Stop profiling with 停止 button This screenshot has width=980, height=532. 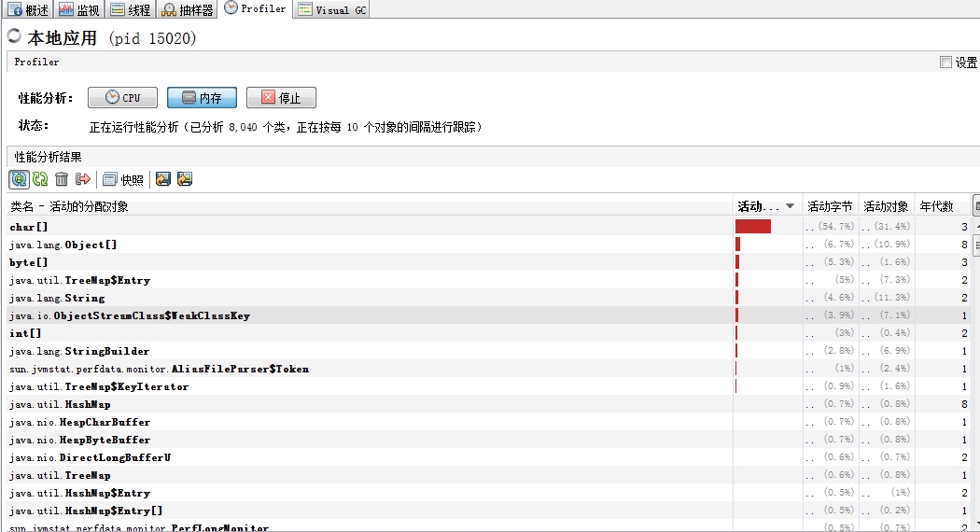coord(281,97)
